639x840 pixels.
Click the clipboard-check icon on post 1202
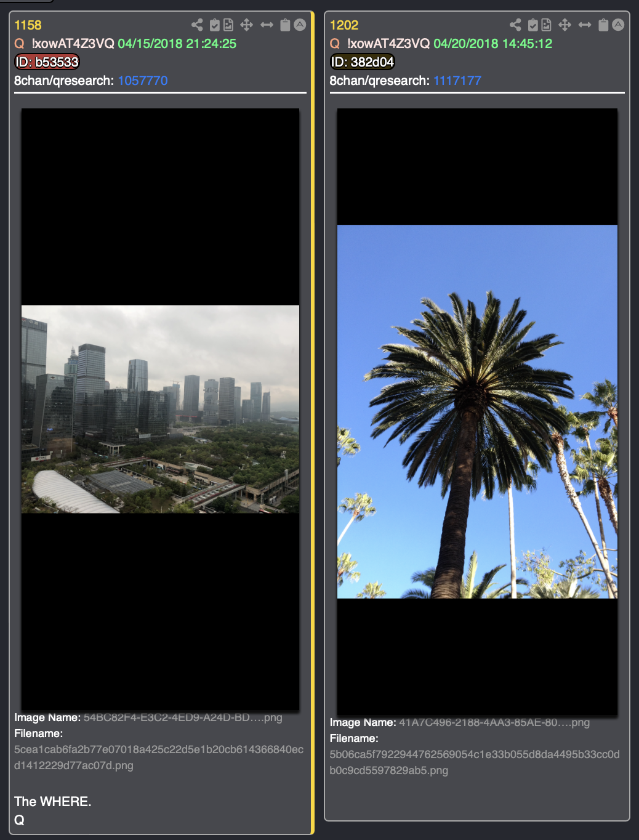[x=533, y=25]
